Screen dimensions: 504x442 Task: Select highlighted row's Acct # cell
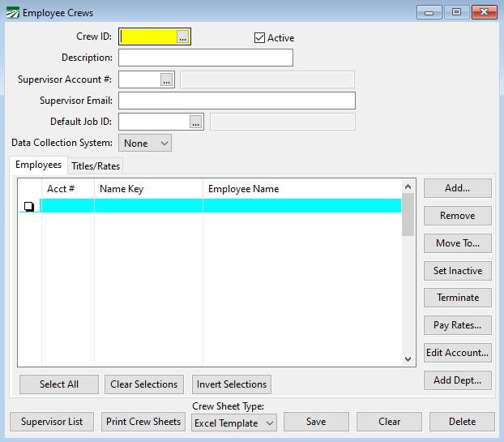pos(68,206)
